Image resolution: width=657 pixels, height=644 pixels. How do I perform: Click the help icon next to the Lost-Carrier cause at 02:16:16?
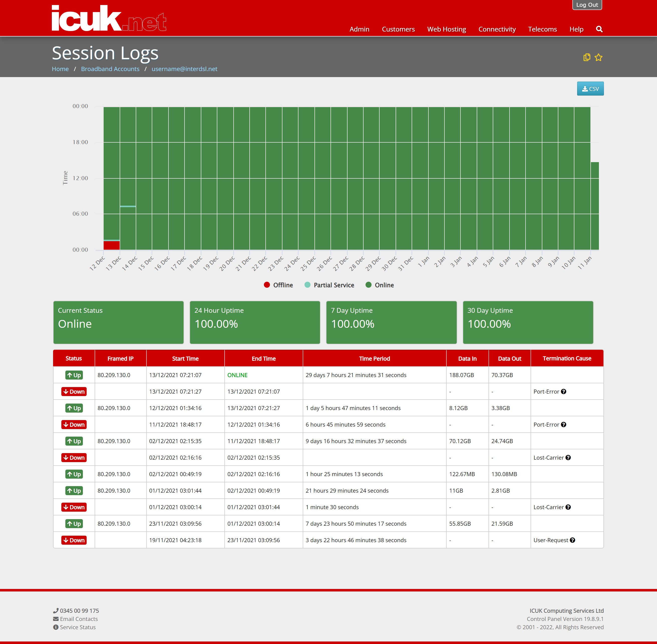[x=568, y=458]
